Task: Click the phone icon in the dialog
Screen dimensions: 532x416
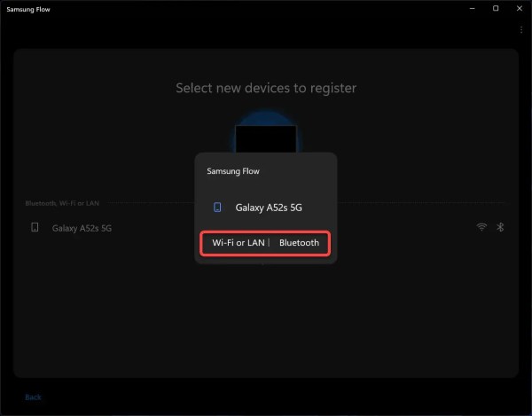Action: [x=217, y=207]
